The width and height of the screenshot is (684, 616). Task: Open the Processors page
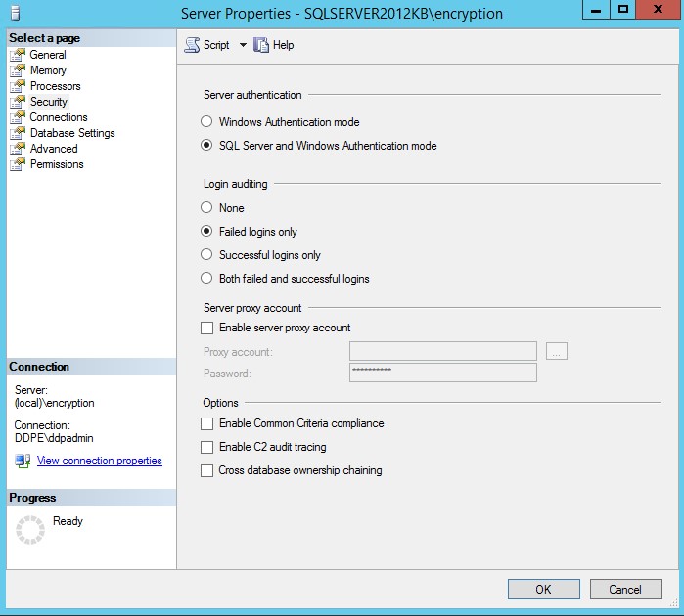pos(56,86)
